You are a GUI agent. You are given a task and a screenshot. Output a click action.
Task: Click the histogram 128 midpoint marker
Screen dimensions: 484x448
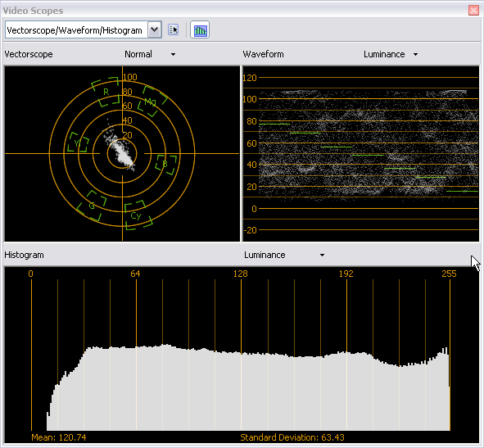click(x=241, y=274)
